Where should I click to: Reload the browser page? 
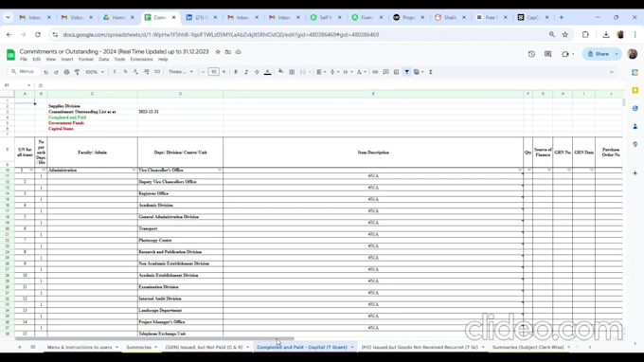[x=38, y=35]
